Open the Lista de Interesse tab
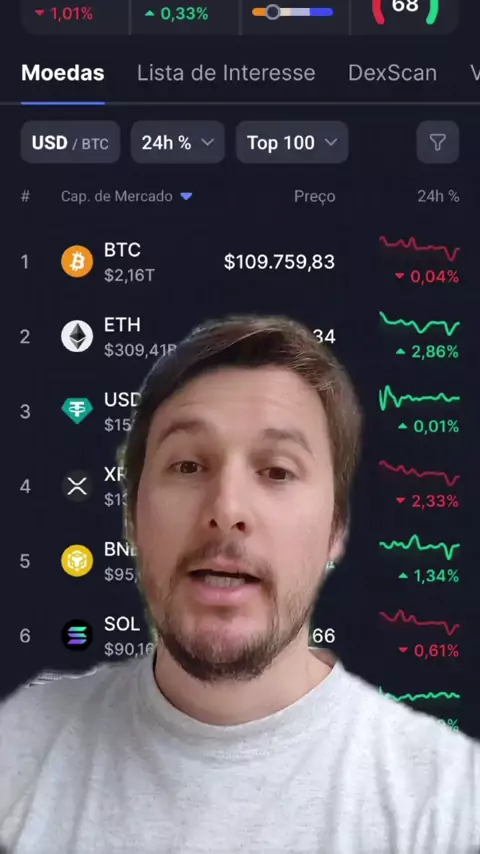 tap(226, 73)
